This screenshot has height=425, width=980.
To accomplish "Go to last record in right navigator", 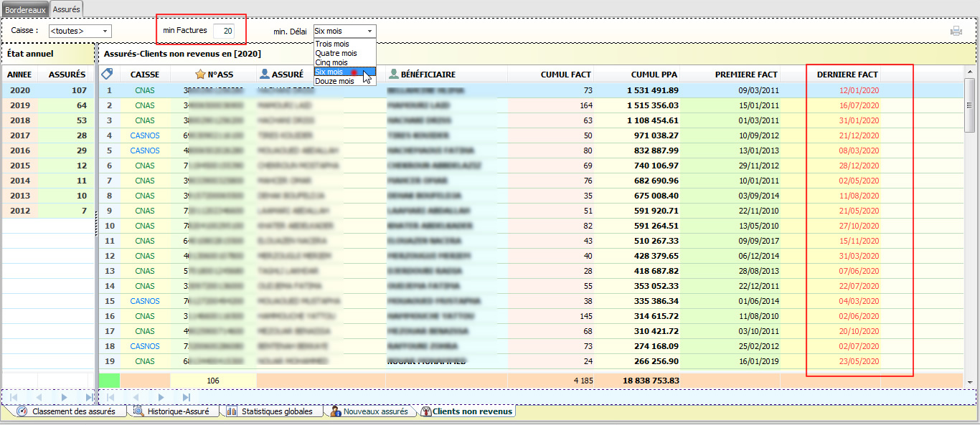I will coord(187,397).
